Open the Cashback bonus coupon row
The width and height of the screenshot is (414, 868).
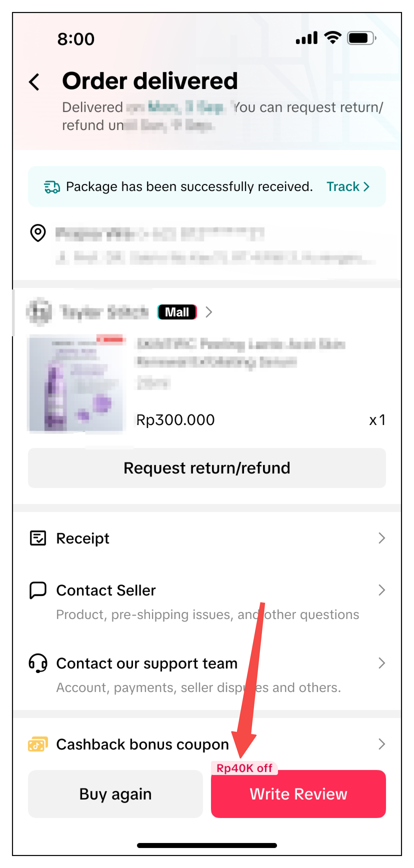pos(381,744)
